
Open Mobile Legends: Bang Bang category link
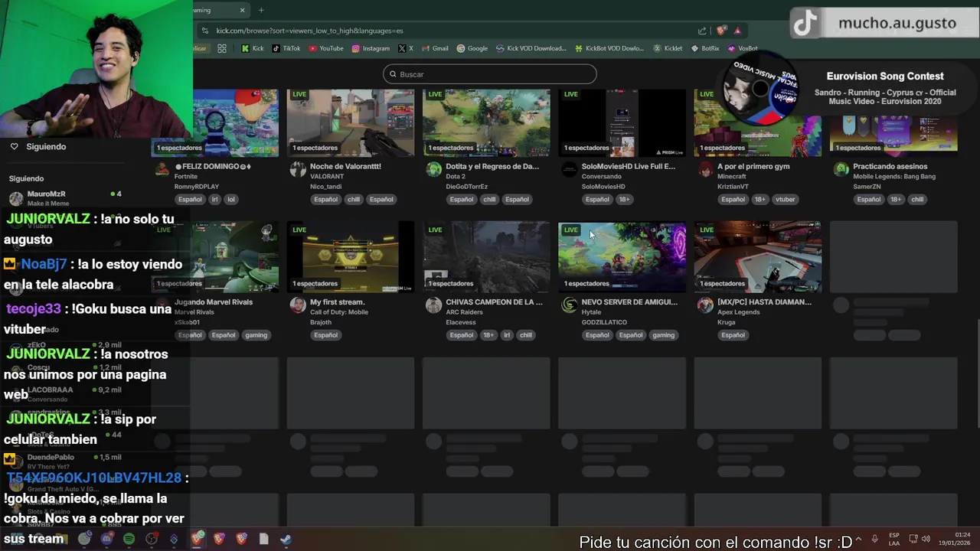coord(893,177)
